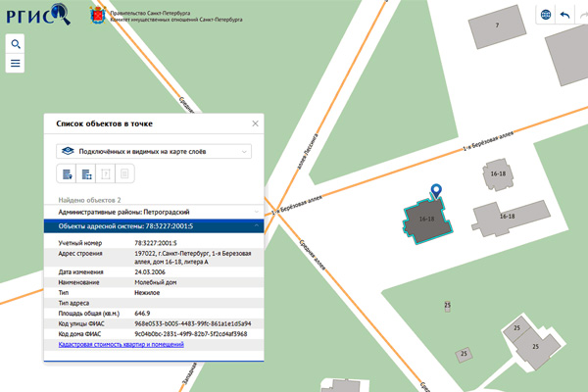Click the question mark document icon
Screen dimensions: 588x392
[105, 174]
